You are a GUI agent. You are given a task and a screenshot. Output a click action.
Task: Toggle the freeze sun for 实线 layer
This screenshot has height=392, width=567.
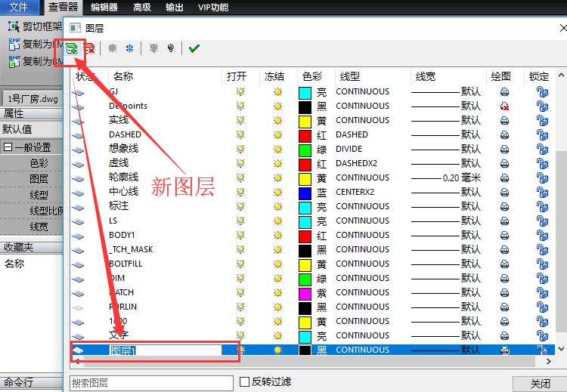pos(277,120)
